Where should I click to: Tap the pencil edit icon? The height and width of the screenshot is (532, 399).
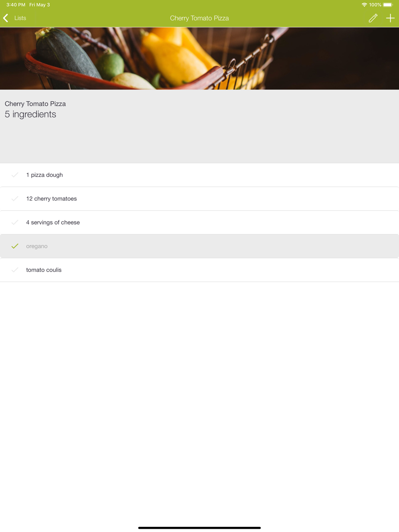[373, 18]
